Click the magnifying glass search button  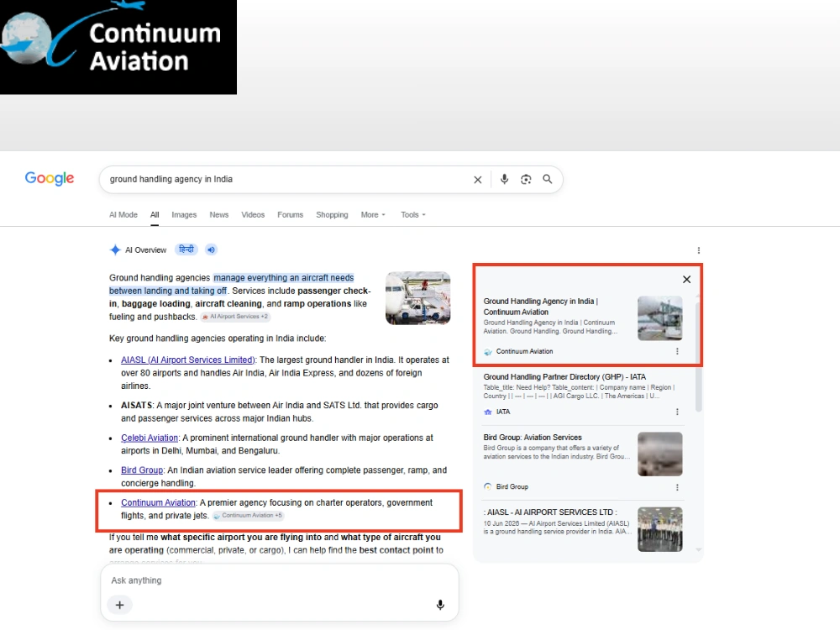point(547,179)
